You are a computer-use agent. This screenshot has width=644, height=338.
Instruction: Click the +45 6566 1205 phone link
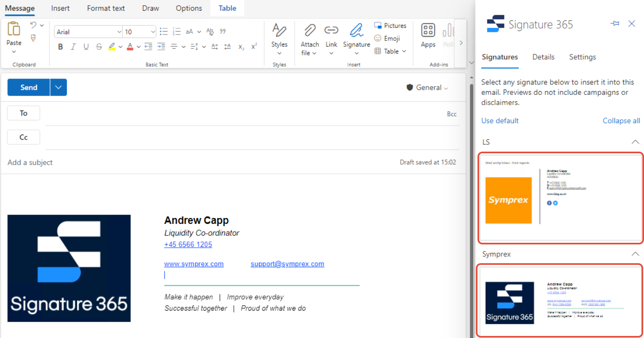(188, 244)
